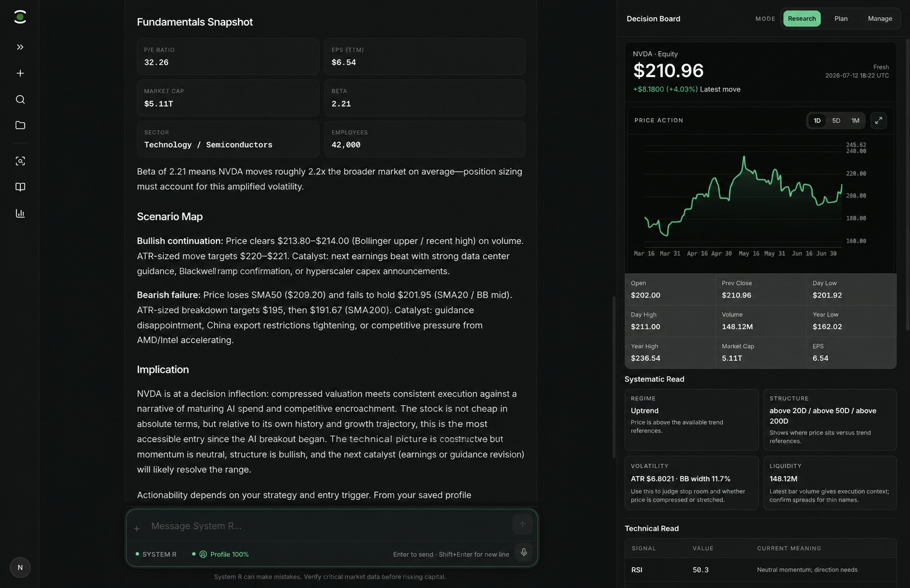This screenshot has width=910, height=588.
Task: Click the Year High $236.54 cell
Action: [x=670, y=353]
